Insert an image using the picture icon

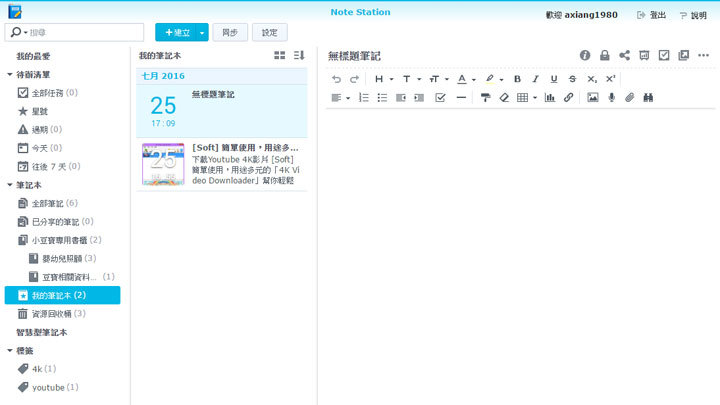tap(593, 98)
